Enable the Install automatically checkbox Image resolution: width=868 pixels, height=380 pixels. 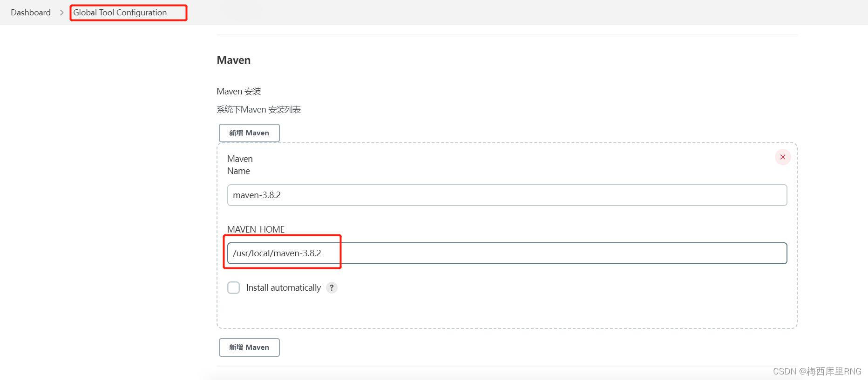pyautogui.click(x=234, y=288)
